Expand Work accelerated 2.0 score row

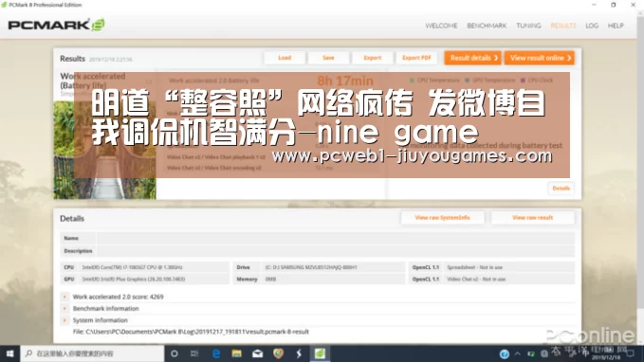[64, 297]
